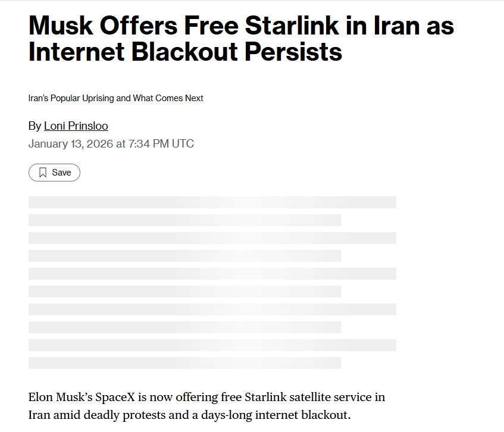Screen dimensions: 504x432
Task: Click the "By" byline label
Action: [x=35, y=126]
